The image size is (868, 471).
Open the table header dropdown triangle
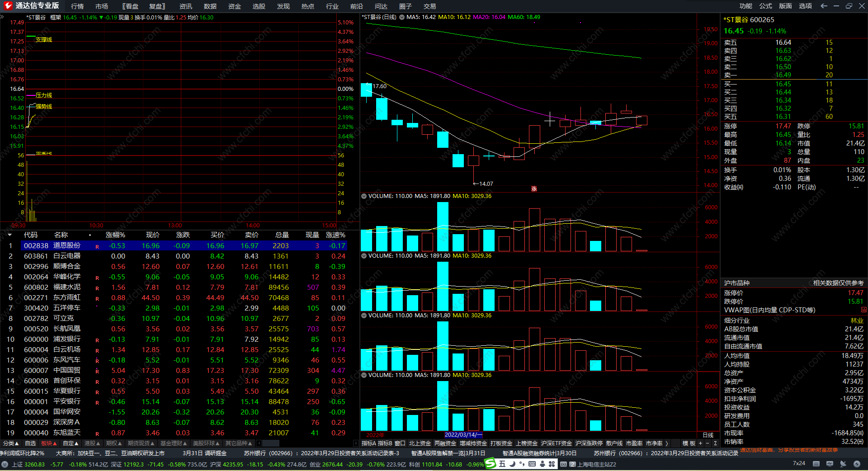[9, 235]
